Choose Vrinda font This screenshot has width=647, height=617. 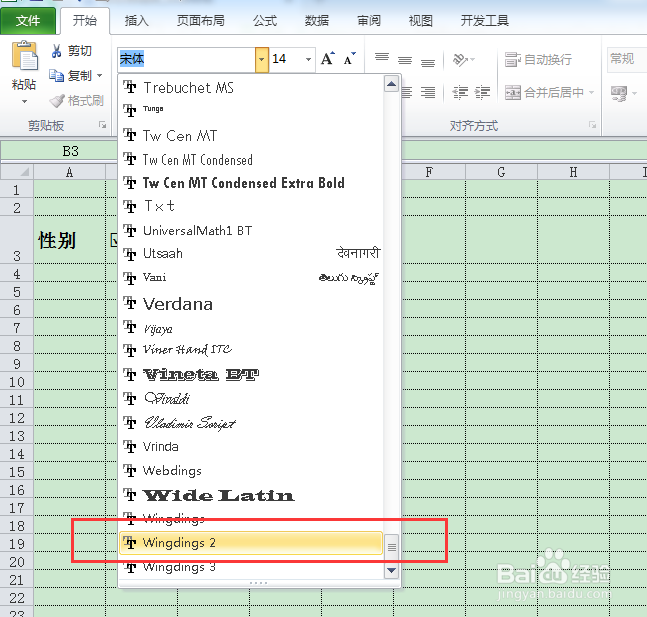(x=251, y=447)
